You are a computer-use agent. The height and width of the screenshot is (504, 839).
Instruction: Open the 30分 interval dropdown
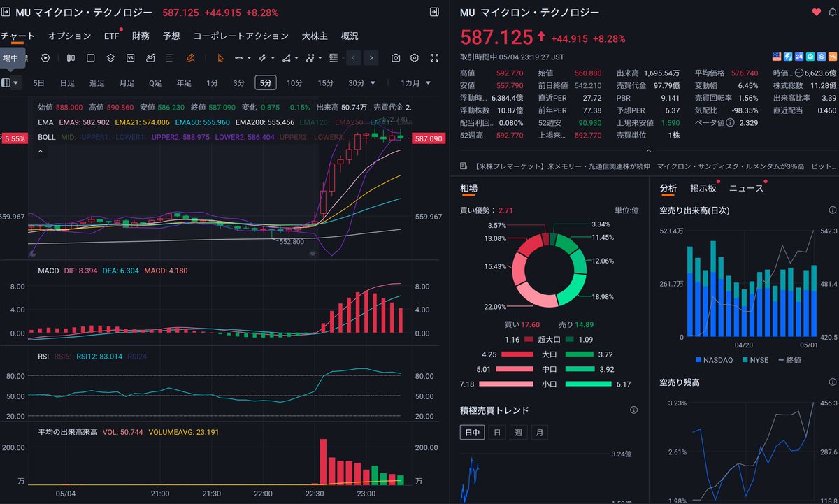coord(373,82)
